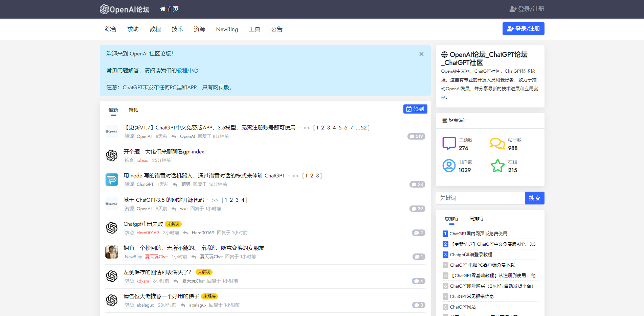
Task: Open the 资源 category
Action: (200, 29)
